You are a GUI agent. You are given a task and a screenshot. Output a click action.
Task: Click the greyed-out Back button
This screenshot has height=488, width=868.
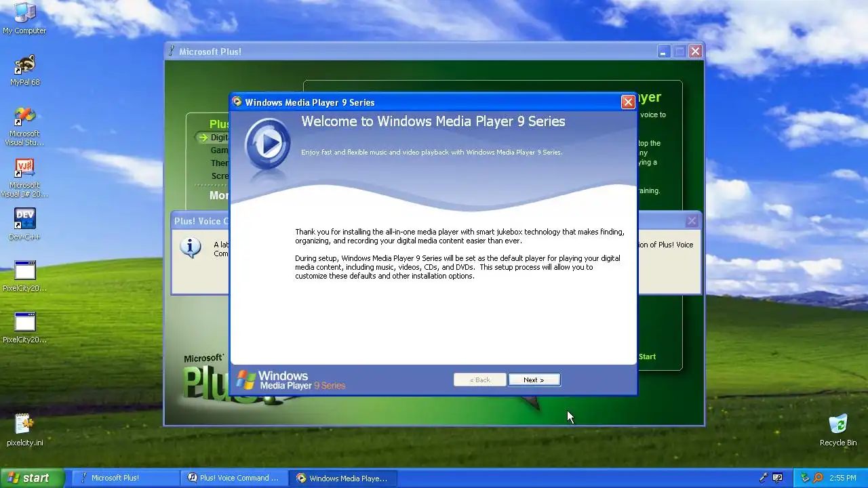pos(479,380)
